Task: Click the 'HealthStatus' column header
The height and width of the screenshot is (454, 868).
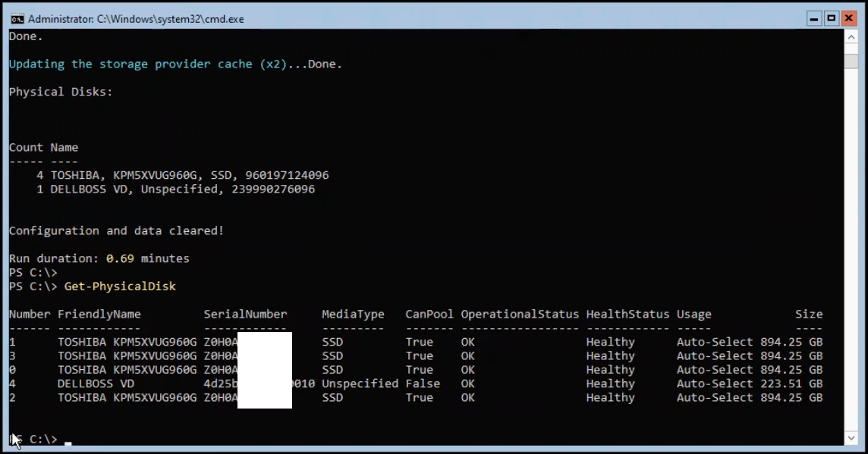Action: [x=627, y=315]
